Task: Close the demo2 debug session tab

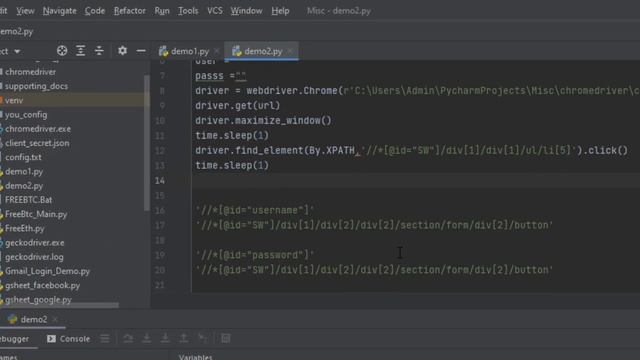Action: (x=55, y=319)
